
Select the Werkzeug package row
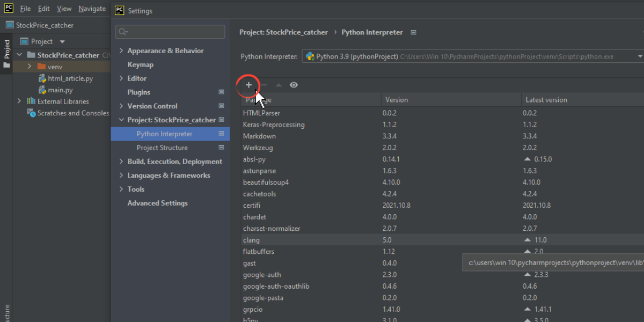pyautogui.click(x=442, y=148)
